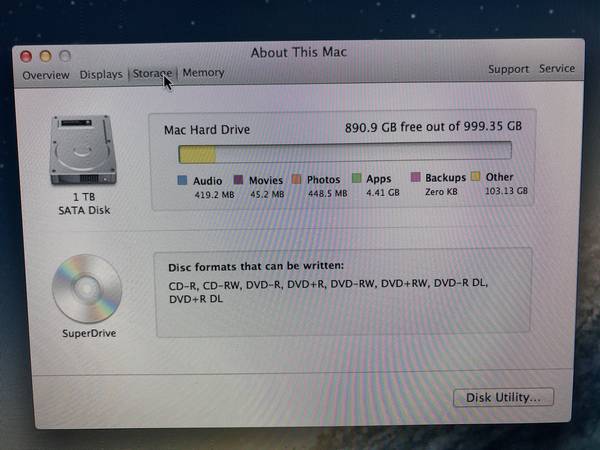600x450 pixels.
Task: Click the Support link
Action: tap(508, 70)
